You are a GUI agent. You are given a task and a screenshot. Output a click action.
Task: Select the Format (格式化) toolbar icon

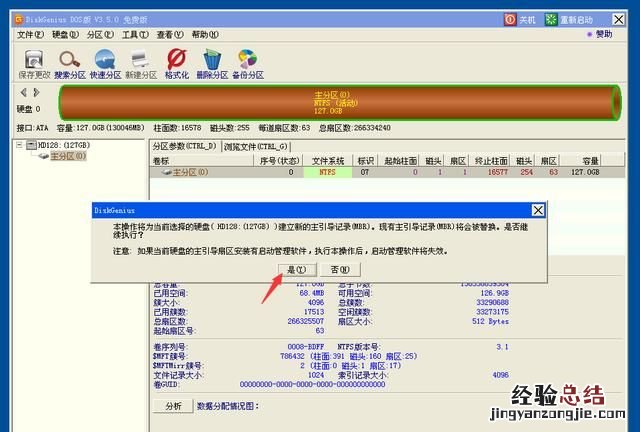[x=177, y=63]
